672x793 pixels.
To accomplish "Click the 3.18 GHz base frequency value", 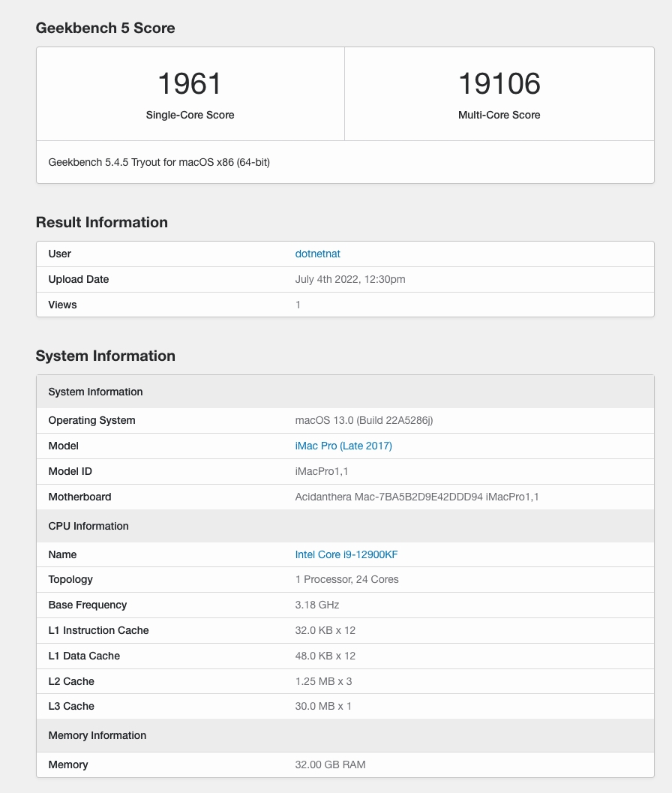I will (x=317, y=605).
